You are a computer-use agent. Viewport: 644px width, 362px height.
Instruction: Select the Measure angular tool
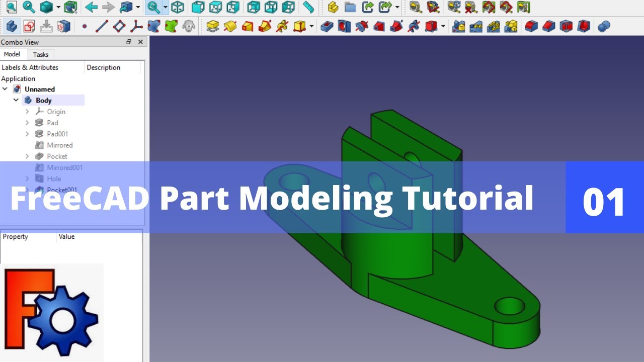tap(432, 7)
